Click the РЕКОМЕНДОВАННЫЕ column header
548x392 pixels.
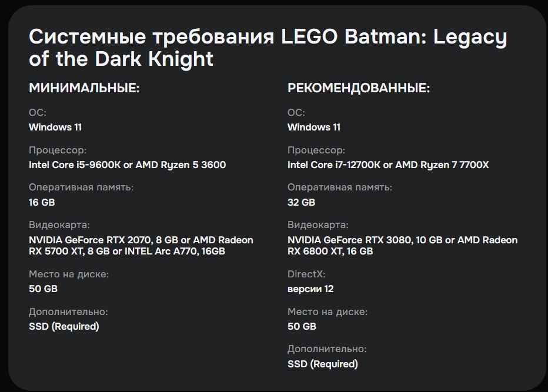[358, 89]
